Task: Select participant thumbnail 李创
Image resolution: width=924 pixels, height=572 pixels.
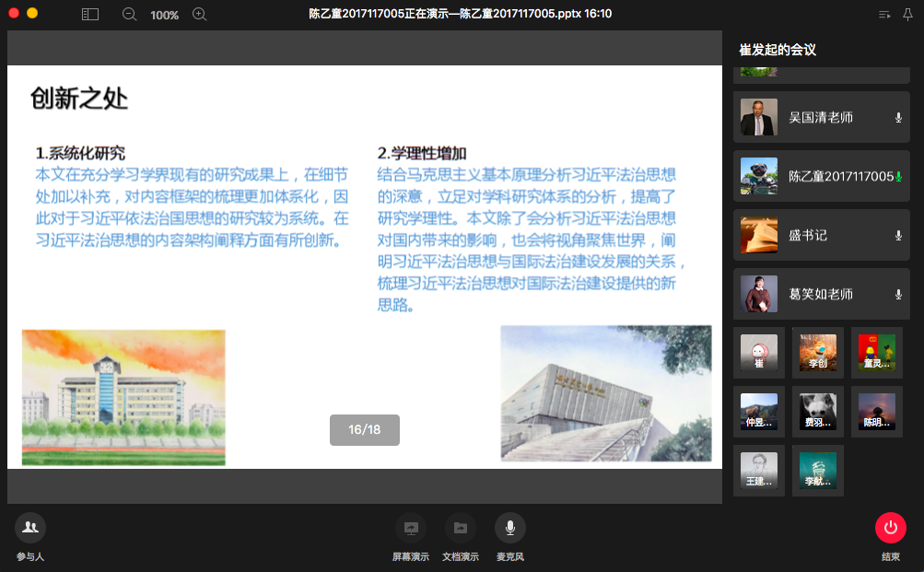Action: (x=817, y=353)
